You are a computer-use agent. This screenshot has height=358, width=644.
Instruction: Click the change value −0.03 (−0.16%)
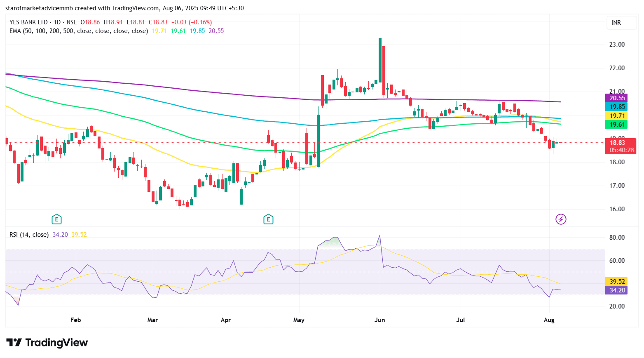coord(192,22)
